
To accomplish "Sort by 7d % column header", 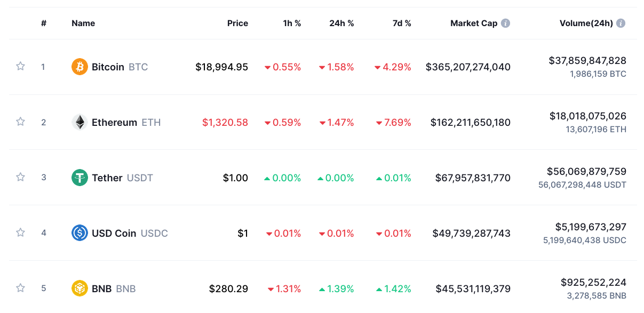I will coord(401,23).
